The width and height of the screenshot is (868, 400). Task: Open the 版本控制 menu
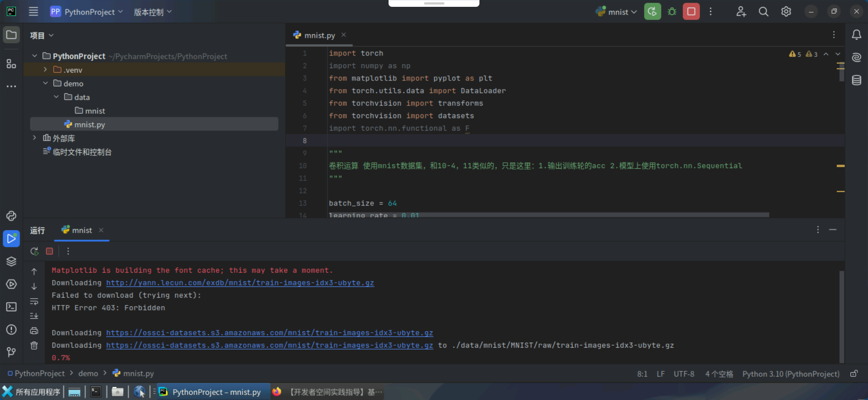pyautogui.click(x=152, y=12)
